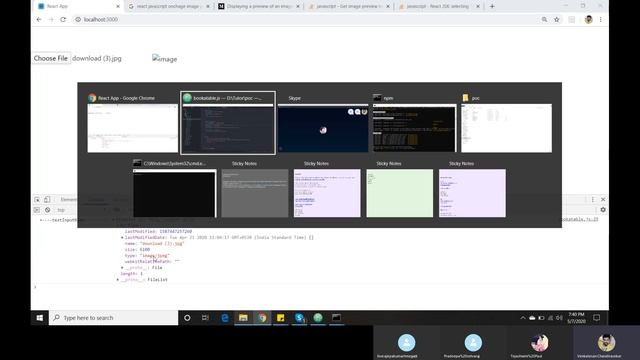
Task: Bookmark this page with the star icon
Action: [x=556, y=19]
